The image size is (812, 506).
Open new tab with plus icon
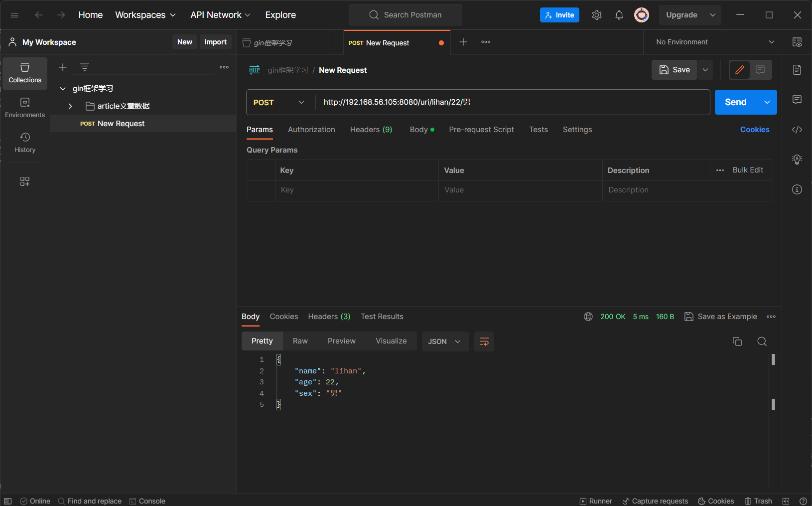coord(463,42)
